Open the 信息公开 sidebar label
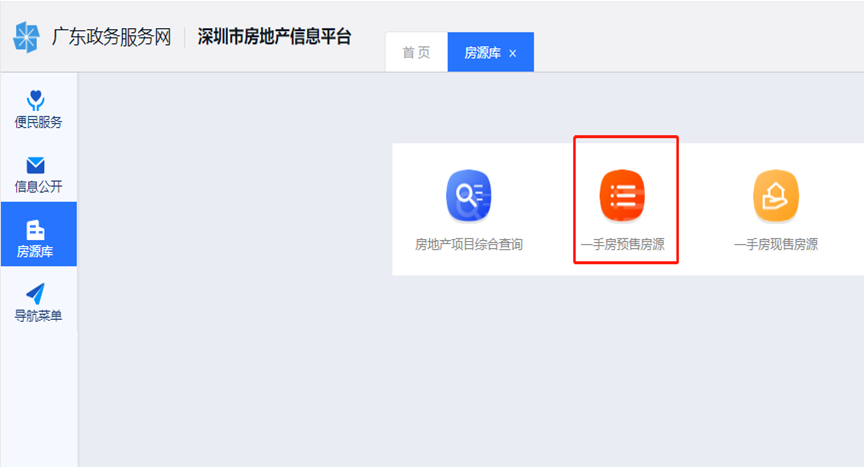 pos(38,187)
